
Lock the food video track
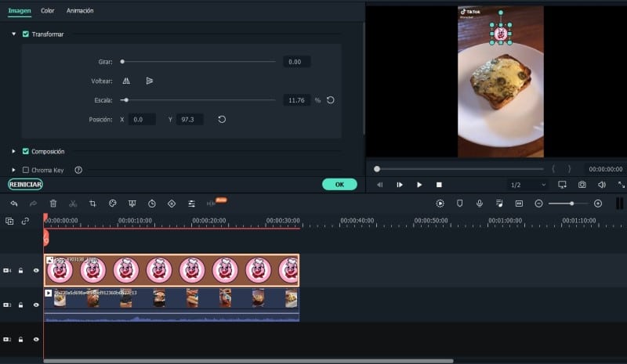[21, 305]
